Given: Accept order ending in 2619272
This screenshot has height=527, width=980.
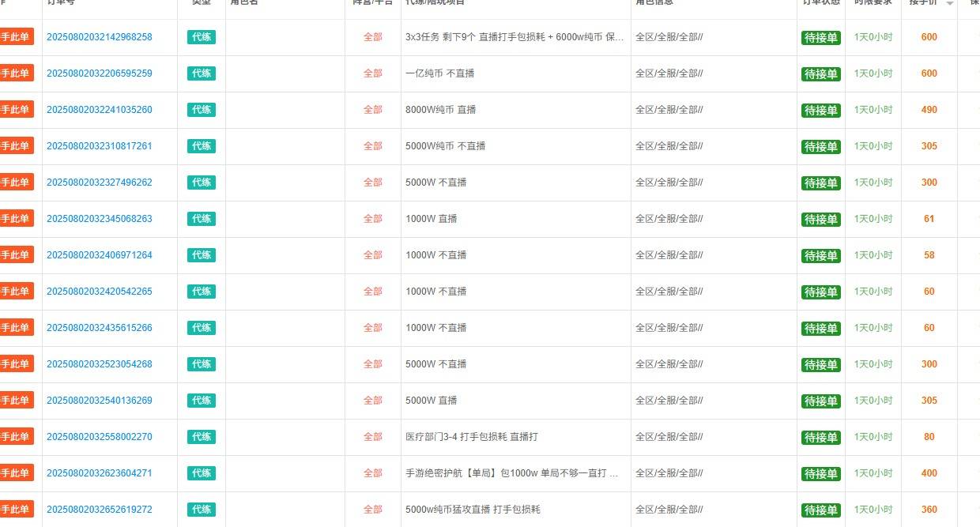Looking at the screenshot, I should (16, 510).
